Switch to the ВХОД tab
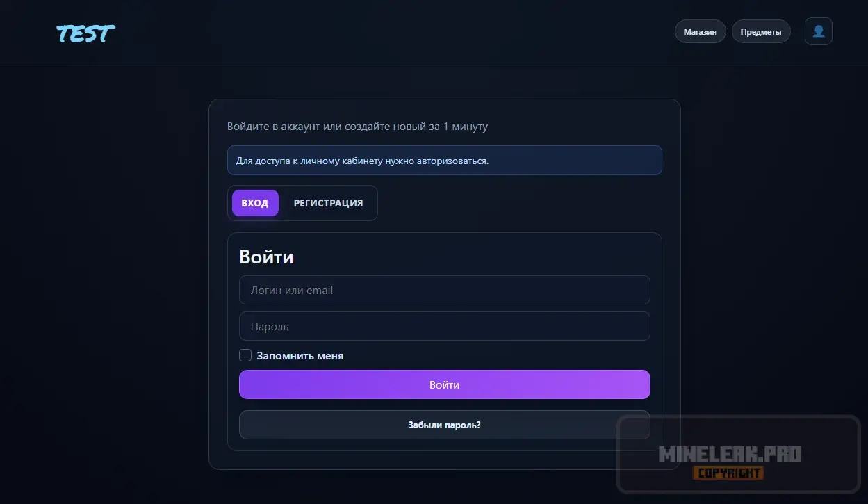Image resolution: width=868 pixels, height=504 pixels. (255, 203)
